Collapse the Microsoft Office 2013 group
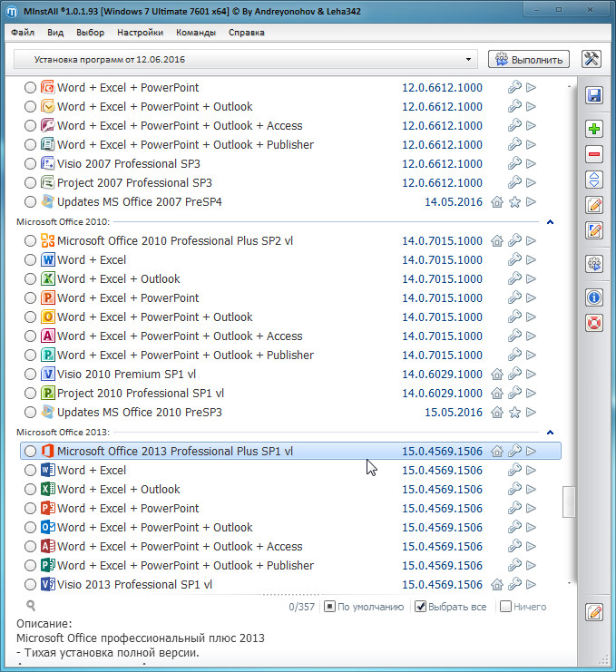 pyautogui.click(x=550, y=432)
